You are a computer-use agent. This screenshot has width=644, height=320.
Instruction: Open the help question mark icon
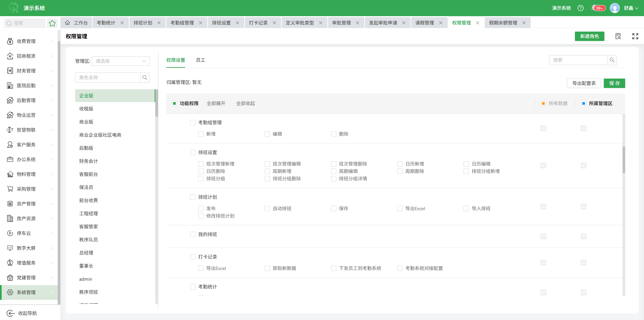point(581,8)
